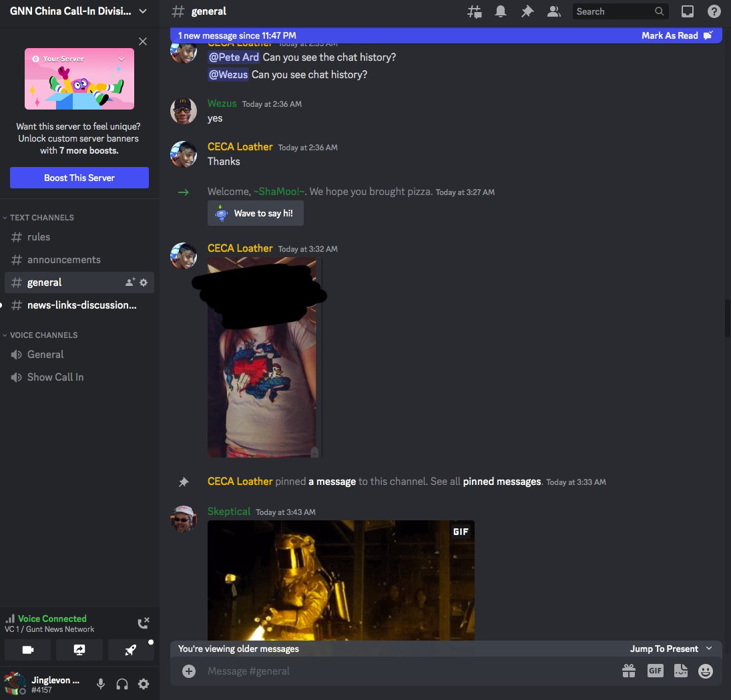The height and width of the screenshot is (700, 731).
Task: Click voice connection signal bars icon
Action: point(10,619)
